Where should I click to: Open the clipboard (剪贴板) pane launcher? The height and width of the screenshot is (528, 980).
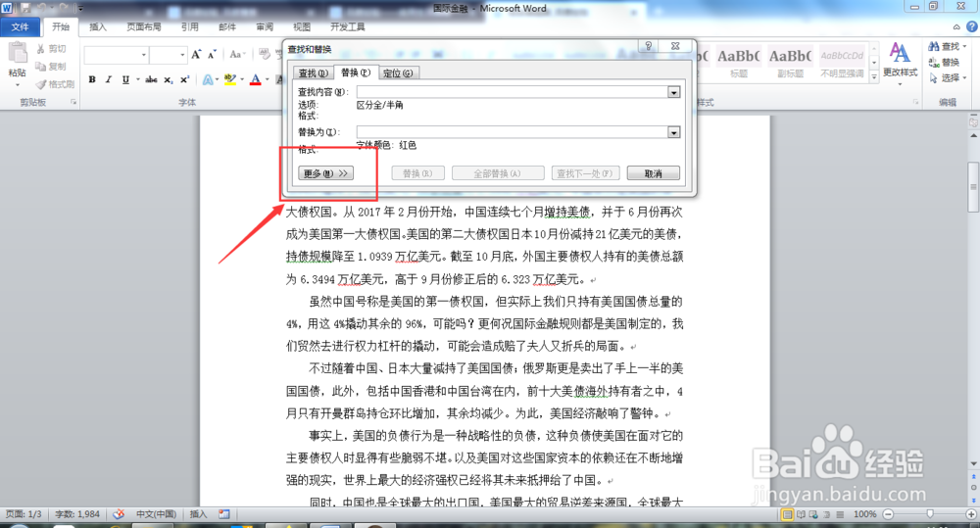73,102
